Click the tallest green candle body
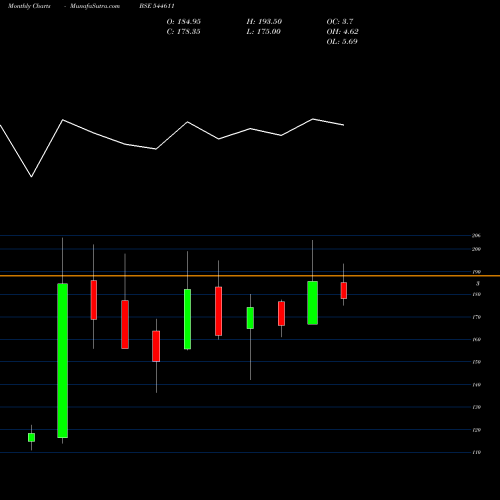 [62, 361]
